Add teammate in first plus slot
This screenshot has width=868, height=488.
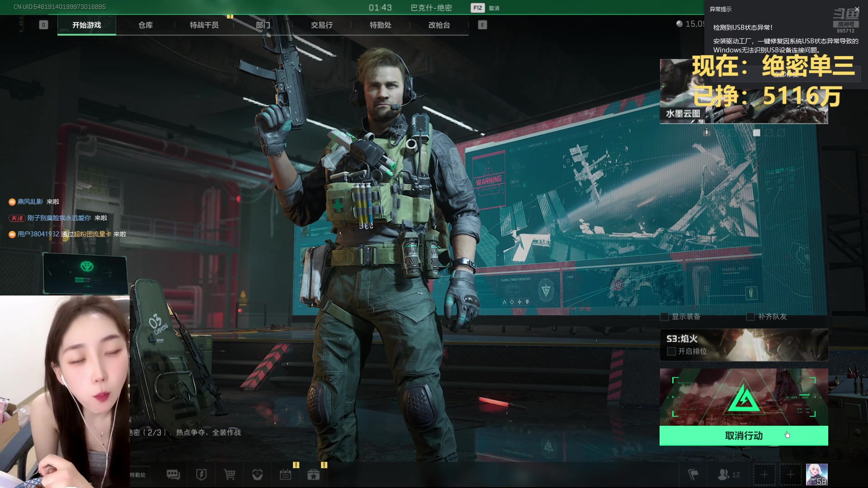[764, 474]
